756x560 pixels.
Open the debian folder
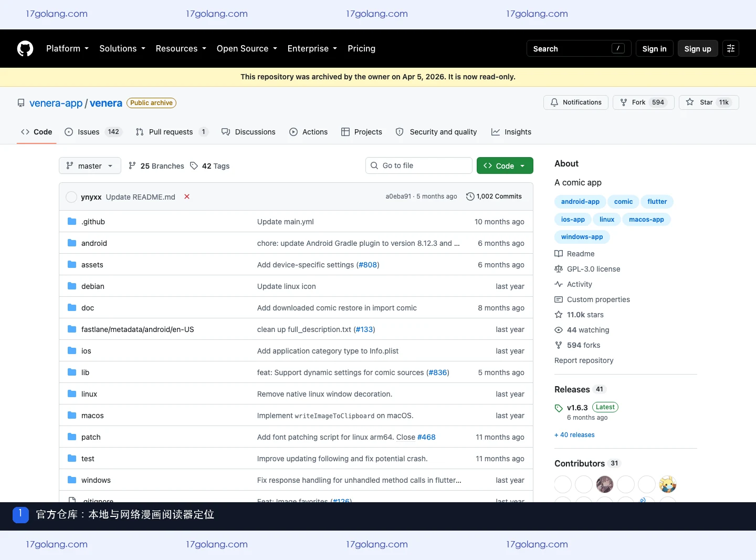pos(92,286)
